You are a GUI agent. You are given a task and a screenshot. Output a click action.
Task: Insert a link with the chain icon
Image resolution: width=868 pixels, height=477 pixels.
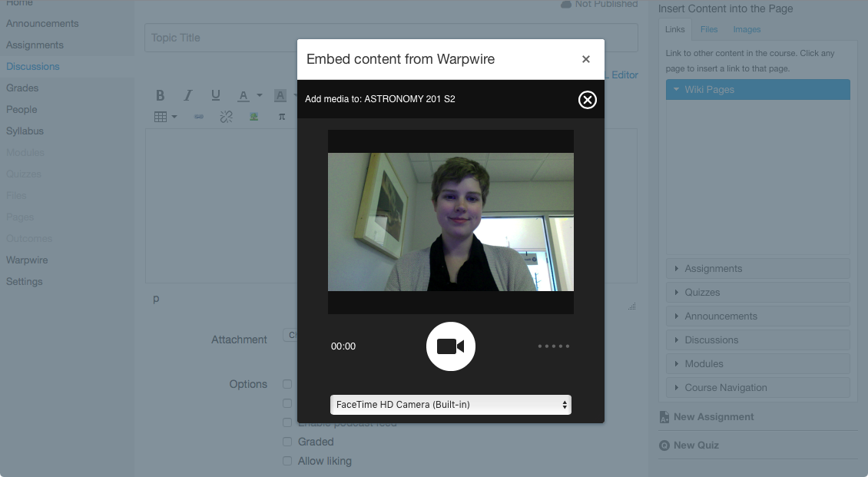pos(199,117)
